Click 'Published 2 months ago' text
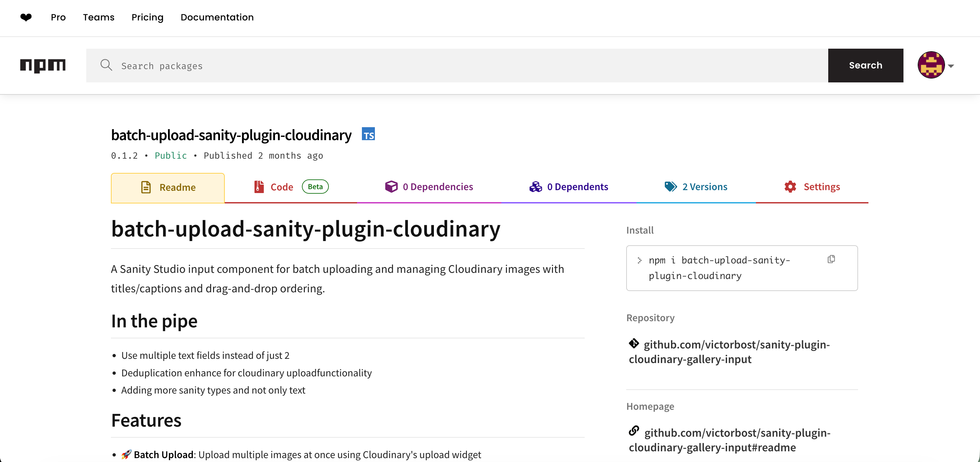The image size is (980, 462). [263, 156]
